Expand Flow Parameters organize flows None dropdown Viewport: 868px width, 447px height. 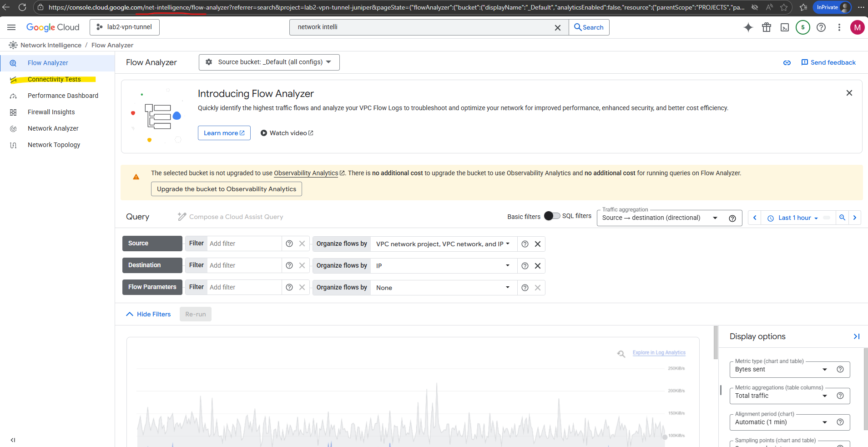[x=444, y=288]
